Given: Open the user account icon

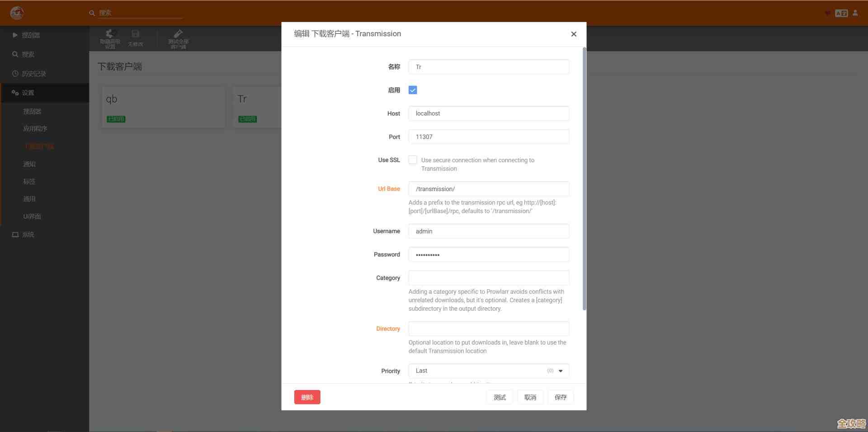Looking at the screenshot, I should pos(855,13).
